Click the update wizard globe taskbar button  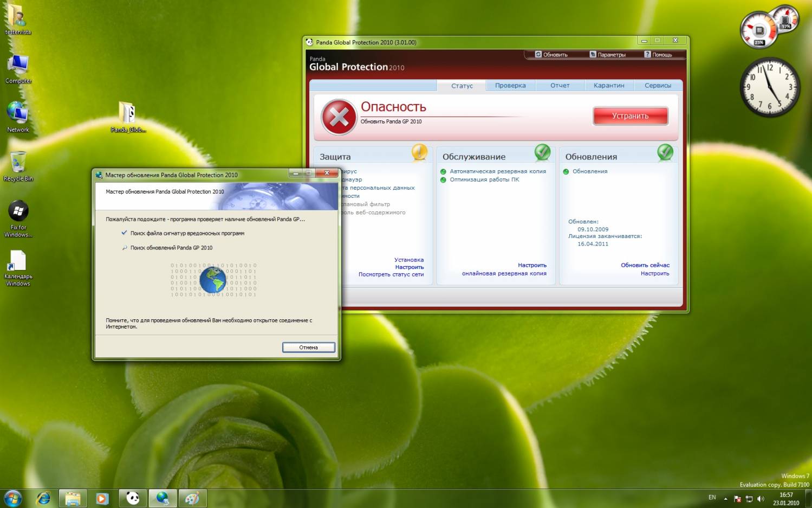pyautogui.click(x=163, y=498)
